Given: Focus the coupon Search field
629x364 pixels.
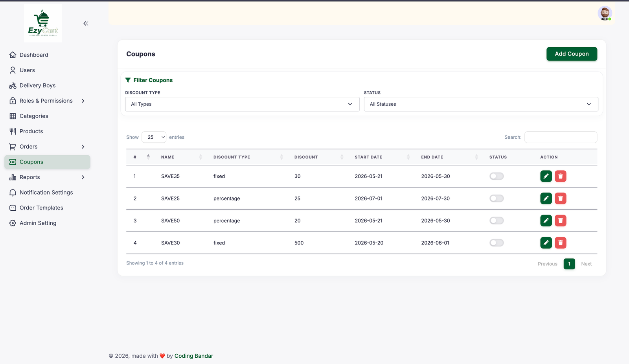Looking at the screenshot, I should pyautogui.click(x=561, y=137).
